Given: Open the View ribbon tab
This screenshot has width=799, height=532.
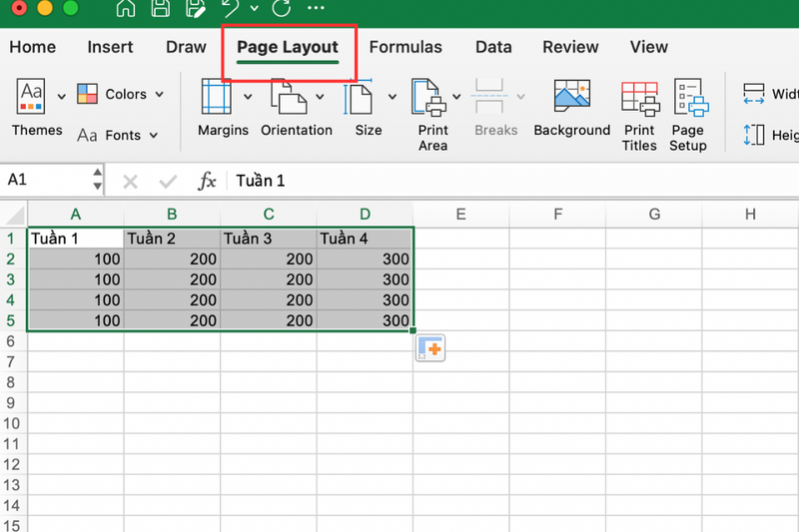Looking at the screenshot, I should coord(648,47).
